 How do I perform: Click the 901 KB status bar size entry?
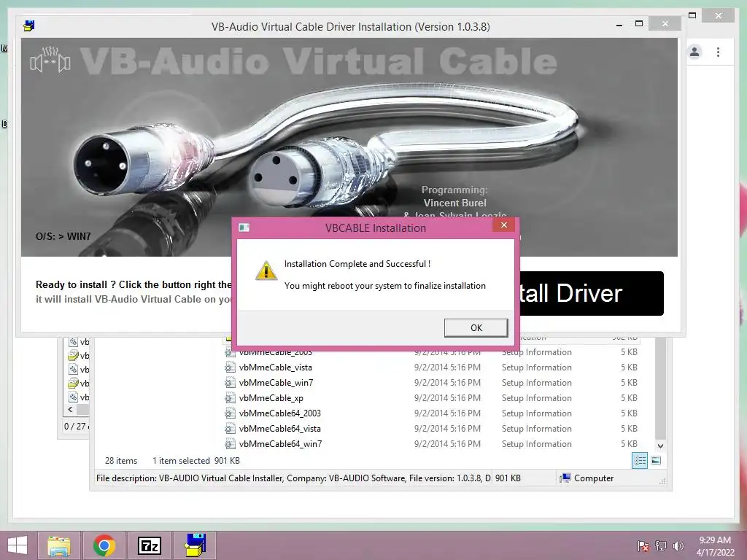[508, 478]
